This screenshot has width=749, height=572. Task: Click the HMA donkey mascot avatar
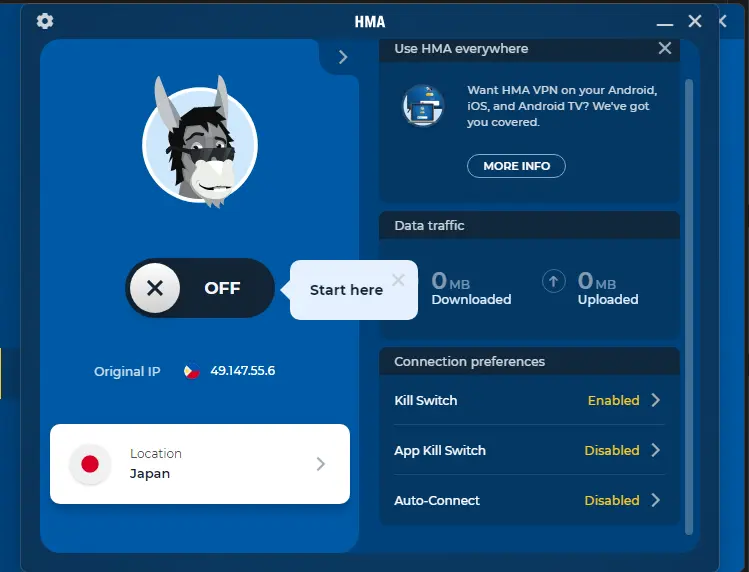point(200,142)
